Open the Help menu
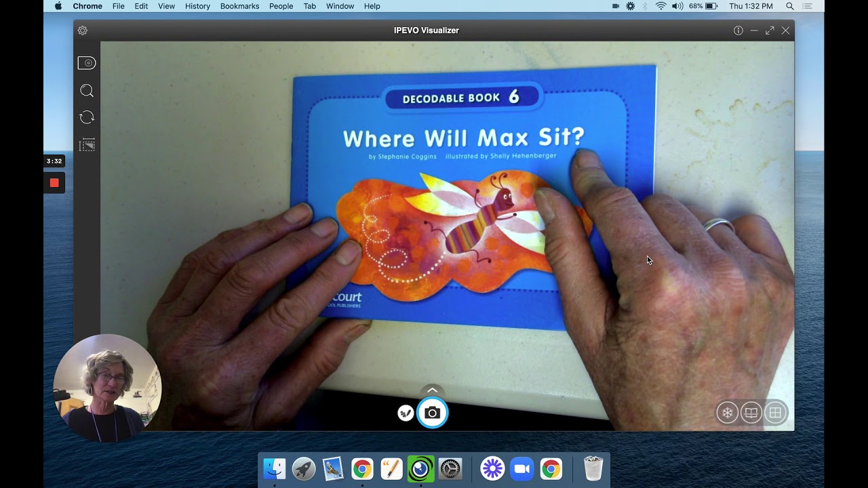 pos(372,6)
